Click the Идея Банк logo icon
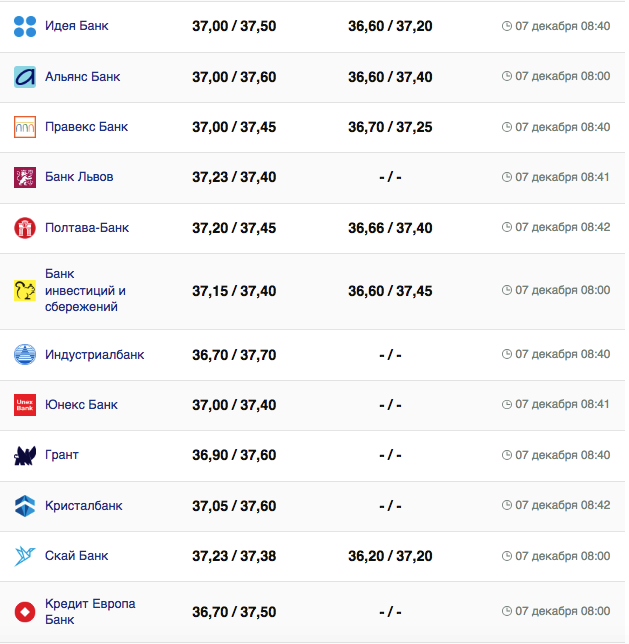The height and width of the screenshot is (644, 629). [x=25, y=26]
